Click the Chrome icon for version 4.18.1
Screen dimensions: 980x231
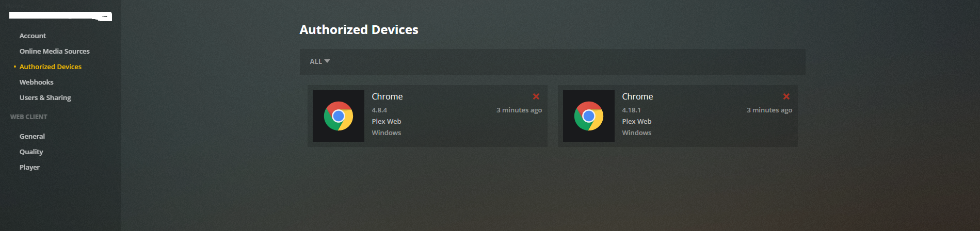[x=589, y=116]
